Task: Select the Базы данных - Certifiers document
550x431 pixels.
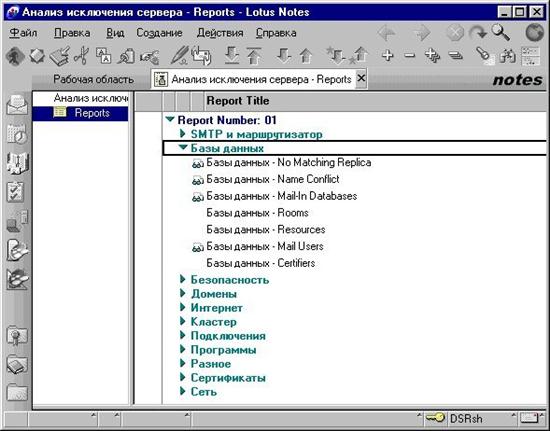Action: point(261,263)
